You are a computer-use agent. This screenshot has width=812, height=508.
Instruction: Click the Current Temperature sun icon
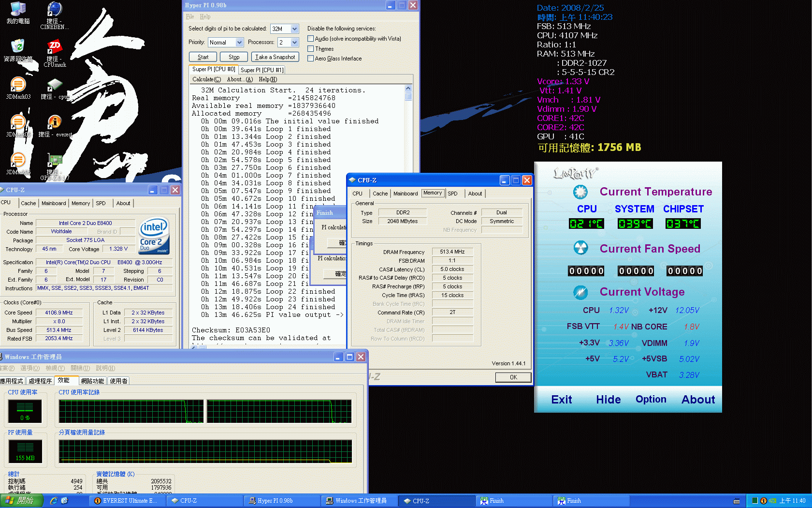(580, 192)
